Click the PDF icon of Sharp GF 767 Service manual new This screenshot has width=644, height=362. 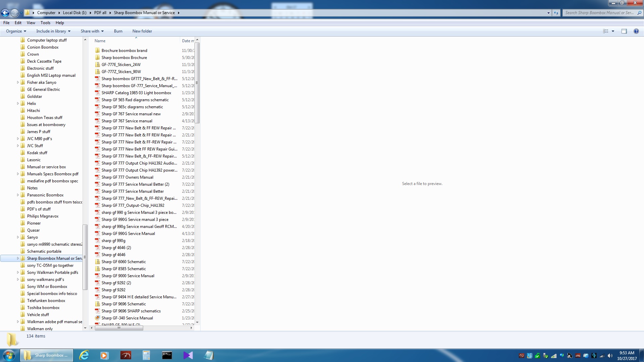[98, 114]
